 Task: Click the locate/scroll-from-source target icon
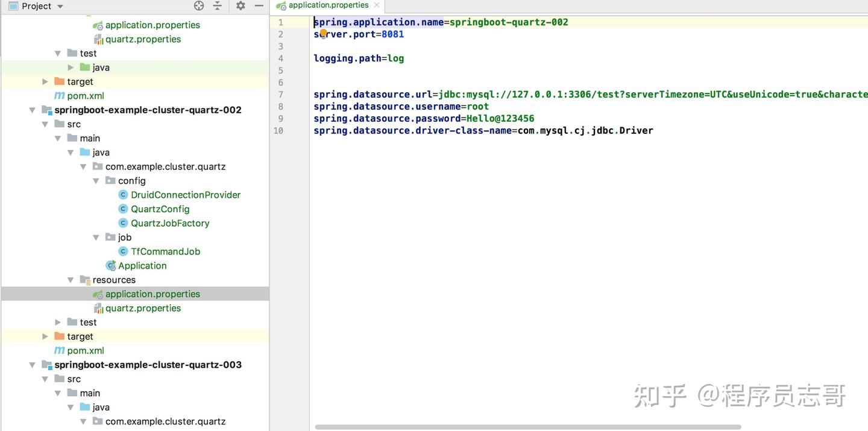(199, 6)
